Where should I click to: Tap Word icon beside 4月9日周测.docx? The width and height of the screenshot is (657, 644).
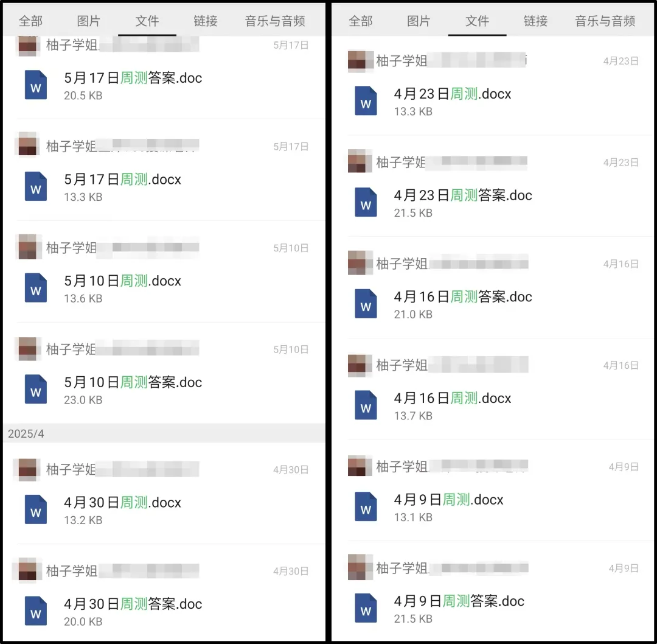point(366,506)
